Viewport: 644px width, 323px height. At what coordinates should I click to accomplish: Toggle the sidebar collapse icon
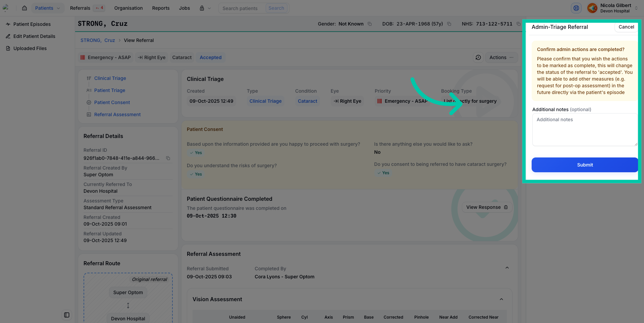click(x=67, y=315)
